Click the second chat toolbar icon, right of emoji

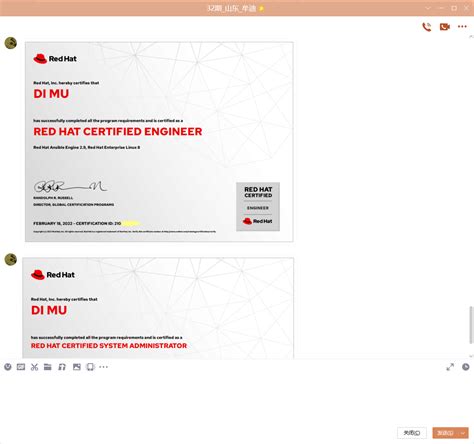pos(21,367)
